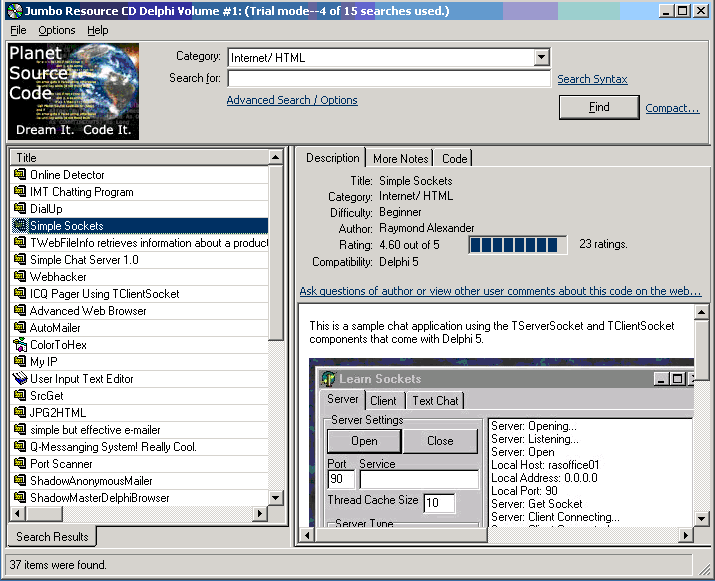Click the SrcGet entry icon
715x581 pixels.
pyautogui.click(x=20, y=395)
